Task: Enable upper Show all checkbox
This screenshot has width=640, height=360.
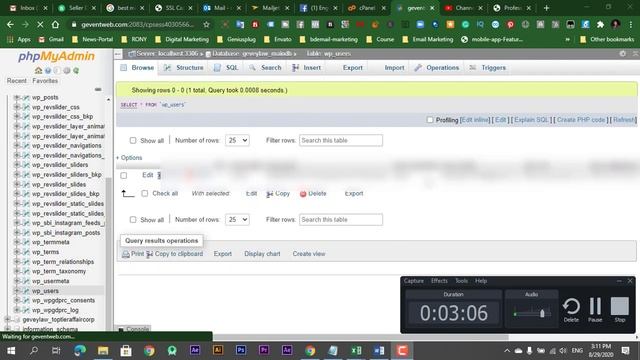Action: click(x=133, y=140)
